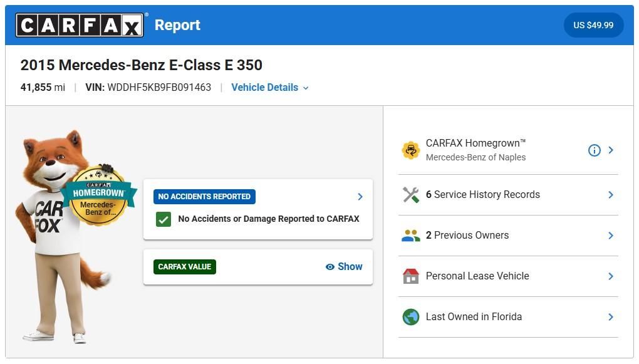This screenshot has width=639, height=364.
Task: Expand the Vehicle Details dropdown
Action: point(270,87)
